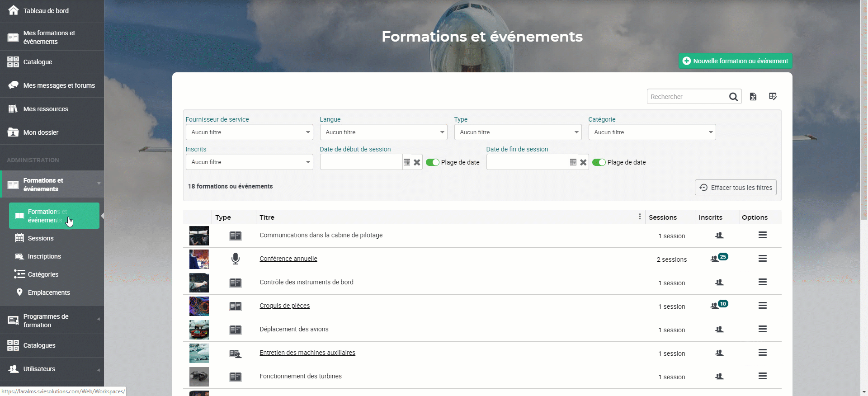This screenshot has width=868, height=396.
Task: Open the Fournisseur de service filter dropdown
Action: click(249, 132)
